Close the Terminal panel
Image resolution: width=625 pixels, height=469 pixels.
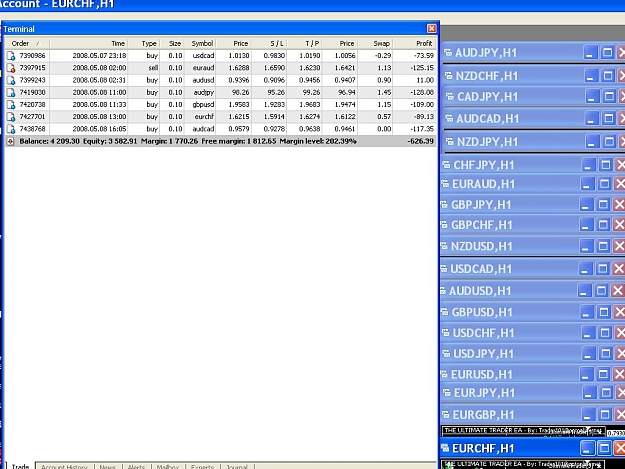(432, 29)
